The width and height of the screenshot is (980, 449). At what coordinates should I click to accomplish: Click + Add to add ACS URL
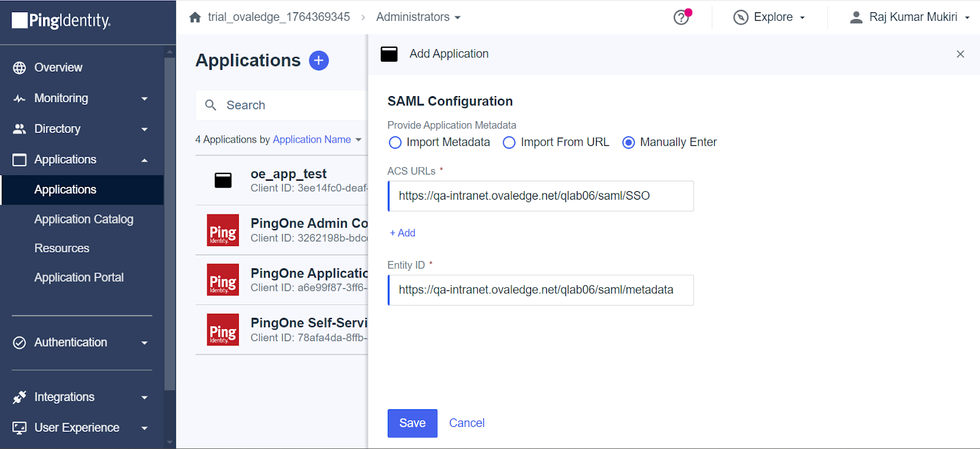click(402, 233)
